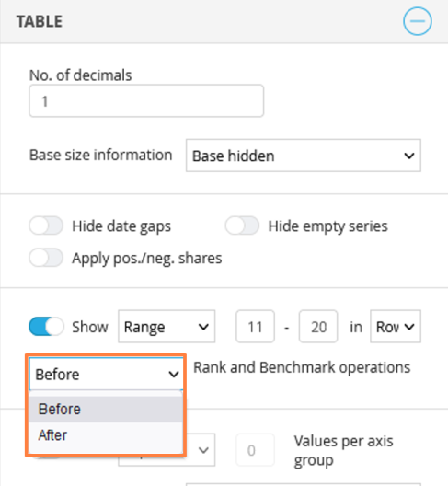The height and width of the screenshot is (486, 448).
Task: Click chevron beside partially hidden lower dropdown
Action: pos(203,450)
